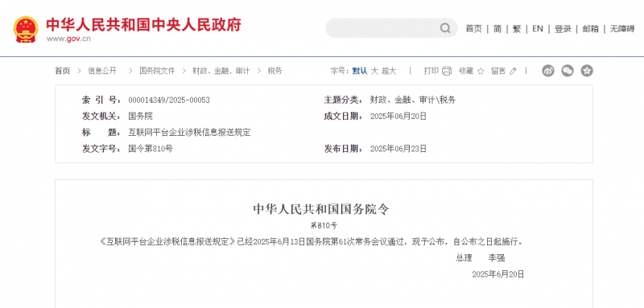Select written date 2025年06月20日

click(398, 117)
